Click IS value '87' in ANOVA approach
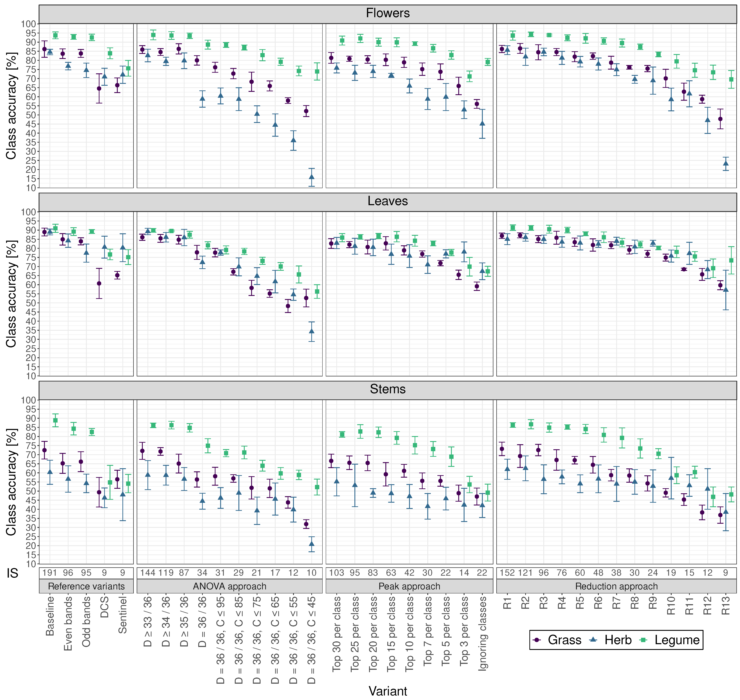 (184, 573)
